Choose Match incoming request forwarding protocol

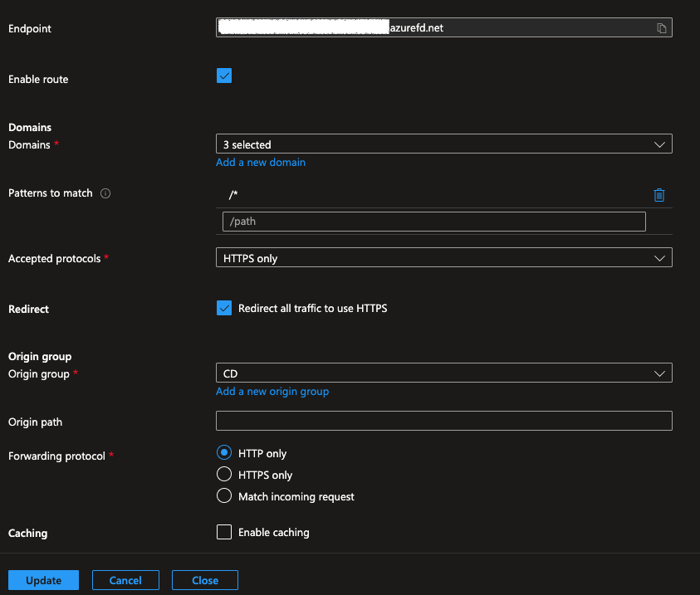(x=224, y=495)
